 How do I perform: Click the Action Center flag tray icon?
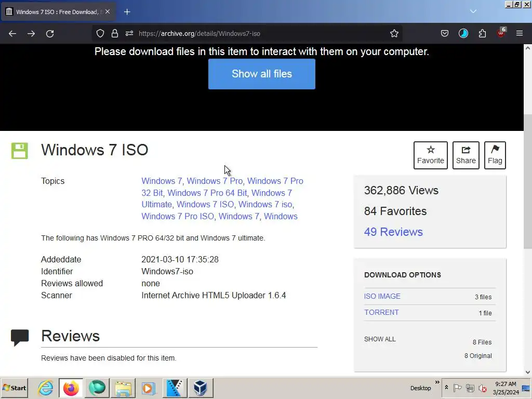pos(457,388)
